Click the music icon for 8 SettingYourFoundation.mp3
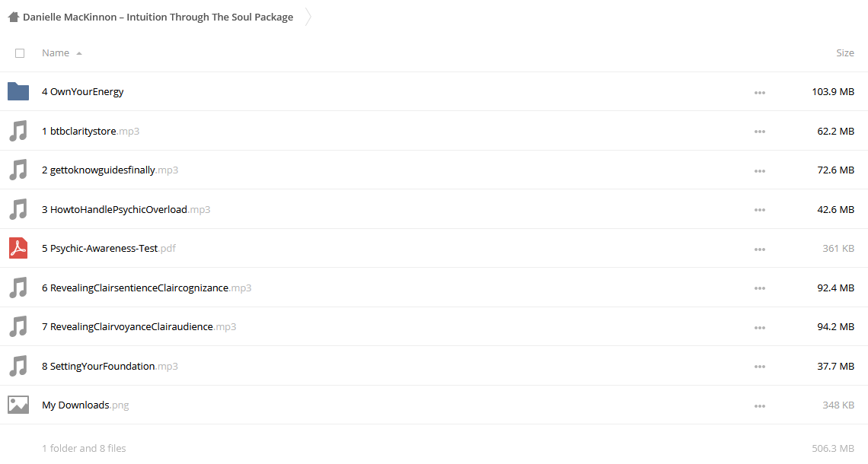The image size is (868, 464). point(18,366)
